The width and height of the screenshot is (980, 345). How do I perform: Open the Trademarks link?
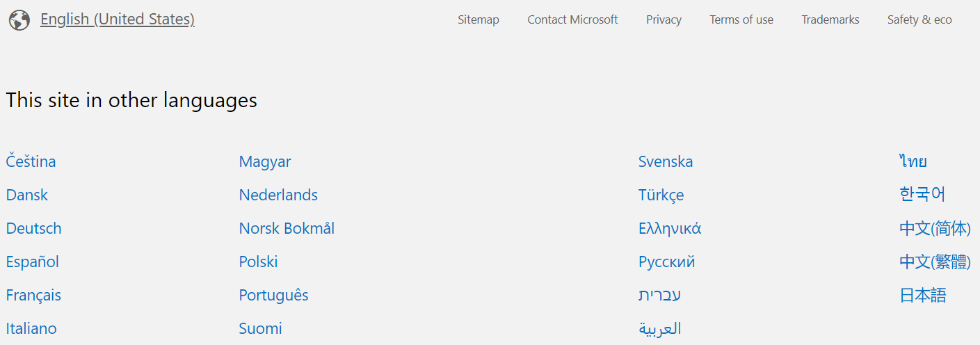pos(830,19)
